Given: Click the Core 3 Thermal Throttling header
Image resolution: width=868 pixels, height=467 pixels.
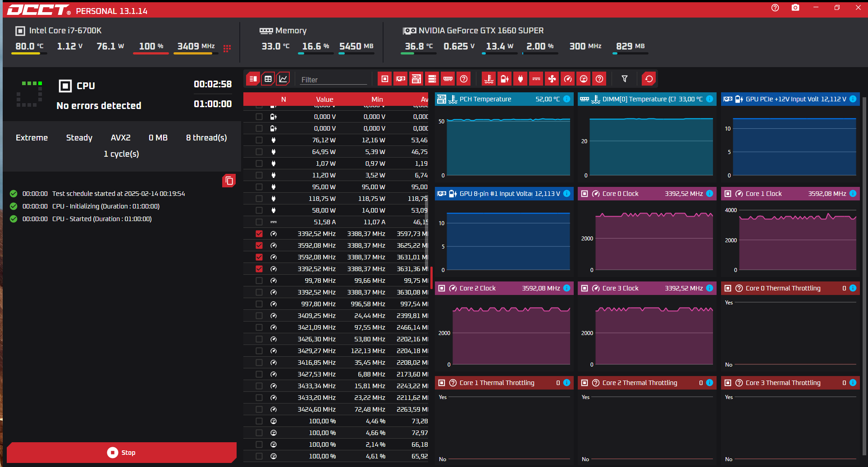Looking at the screenshot, I should pos(790,383).
